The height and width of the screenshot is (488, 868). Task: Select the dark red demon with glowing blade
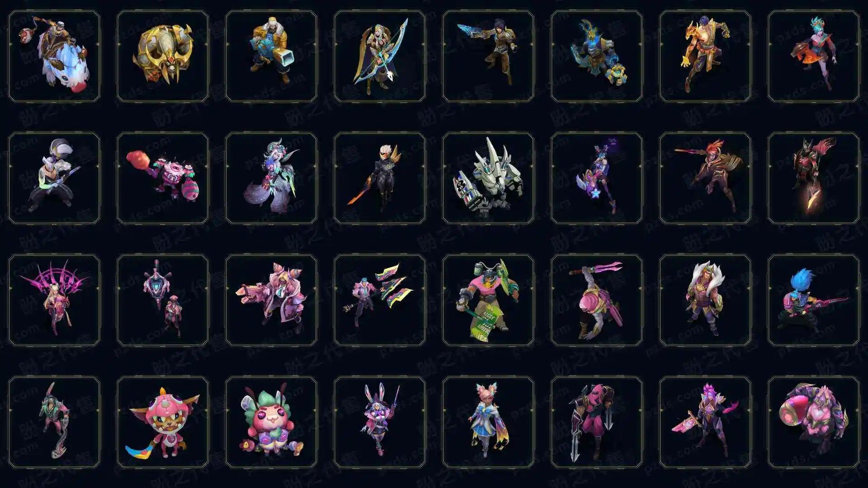click(814, 178)
